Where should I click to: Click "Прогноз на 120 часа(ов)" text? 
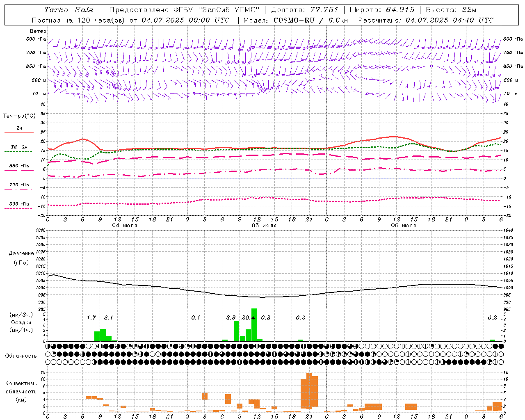click(x=79, y=20)
